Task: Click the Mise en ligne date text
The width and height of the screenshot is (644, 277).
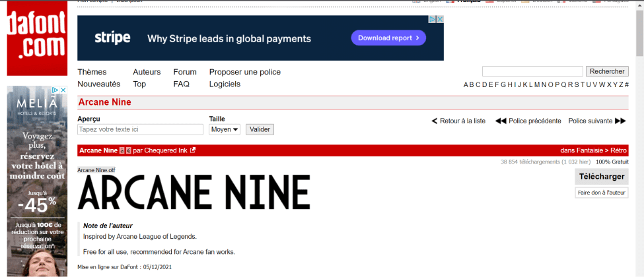Action: pos(124,267)
